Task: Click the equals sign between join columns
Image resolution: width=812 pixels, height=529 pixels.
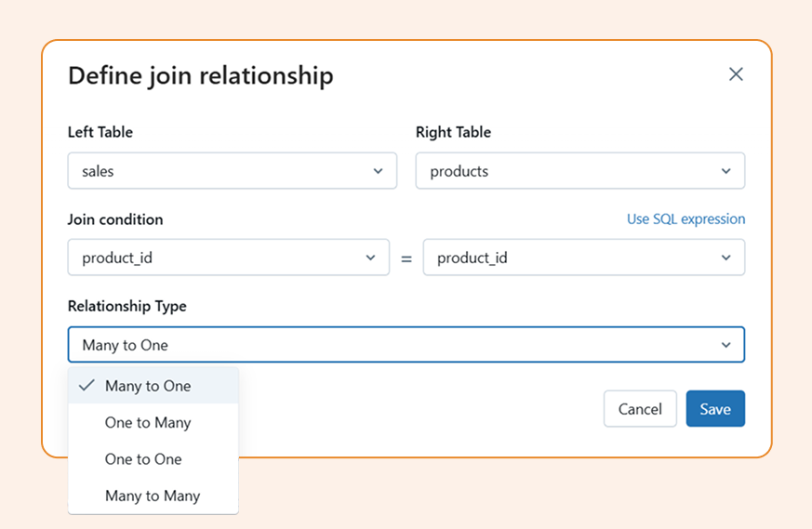Action: point(406,258)
